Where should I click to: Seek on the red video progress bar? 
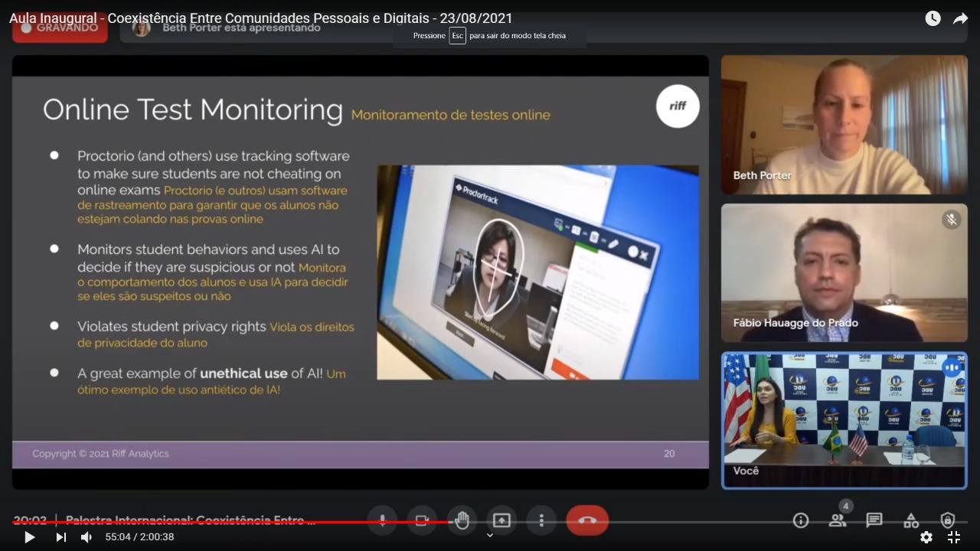click(x=230, y=523)
